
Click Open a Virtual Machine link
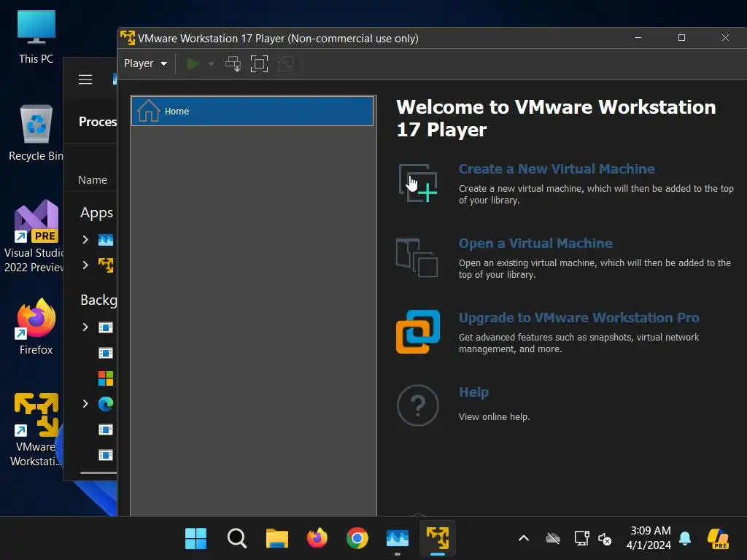pyautogui.click(x=535, y=244)
